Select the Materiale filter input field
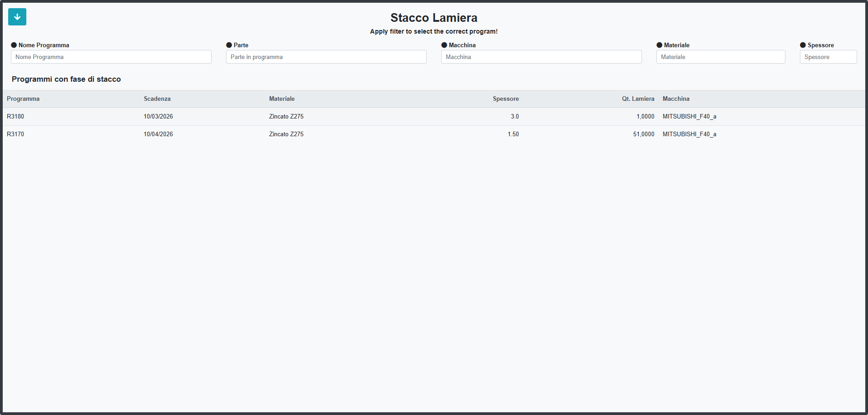This screenshot has height=415, width=868. (721, 57)
